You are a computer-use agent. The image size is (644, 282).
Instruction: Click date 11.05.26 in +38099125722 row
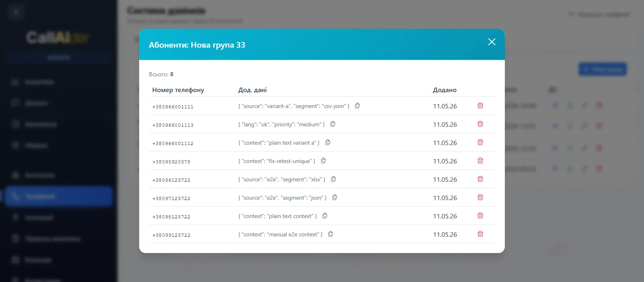pyautogui.click(x=445, y=234)
